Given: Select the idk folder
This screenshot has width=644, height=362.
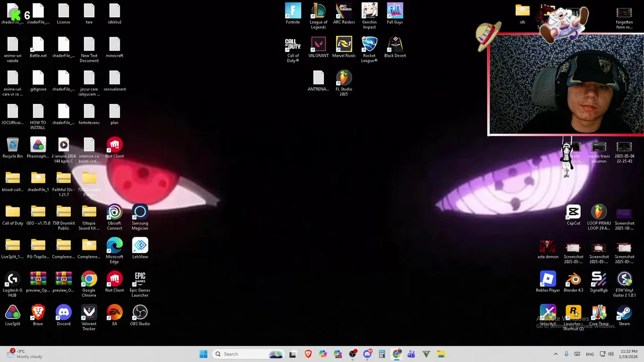Looking at the screenshot, I should (x=522, y=14).
